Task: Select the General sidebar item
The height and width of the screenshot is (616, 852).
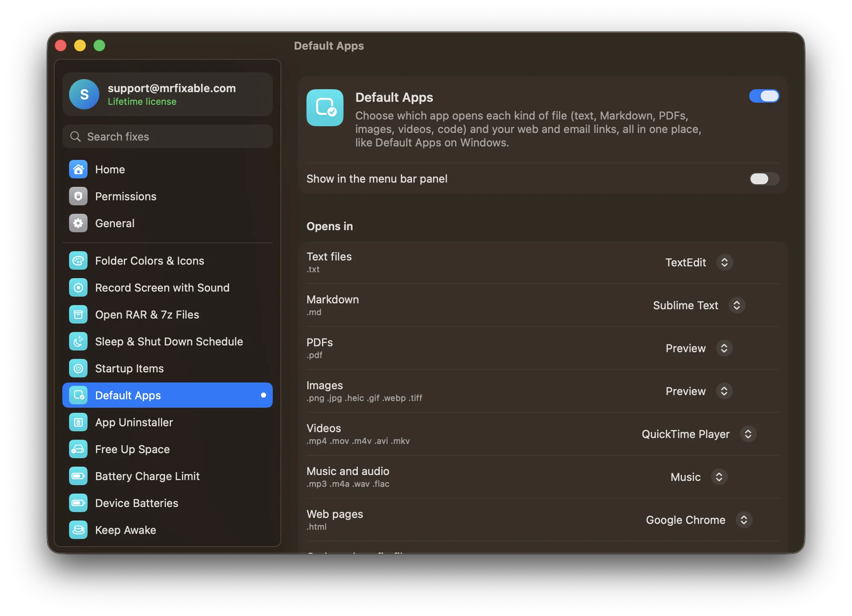Action: click(x=168, y=223)
